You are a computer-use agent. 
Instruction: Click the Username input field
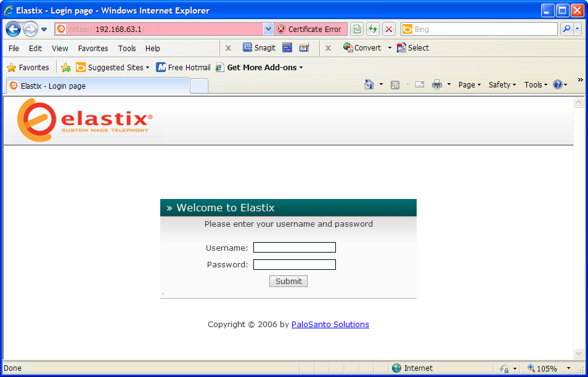click(295, 248)
